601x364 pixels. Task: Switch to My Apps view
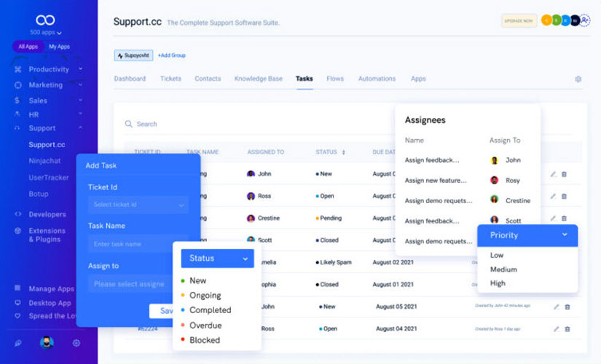(x=59, y=47)
